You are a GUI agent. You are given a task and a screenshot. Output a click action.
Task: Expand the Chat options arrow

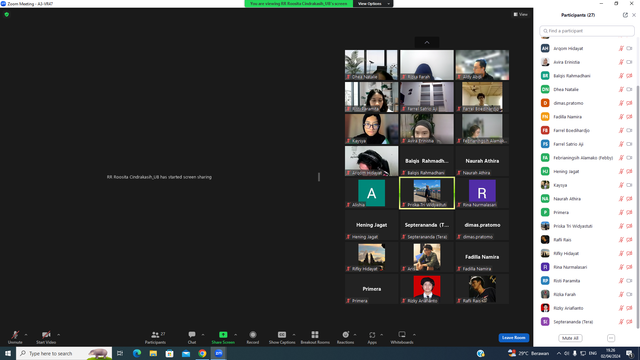click(x=203, y=335)
